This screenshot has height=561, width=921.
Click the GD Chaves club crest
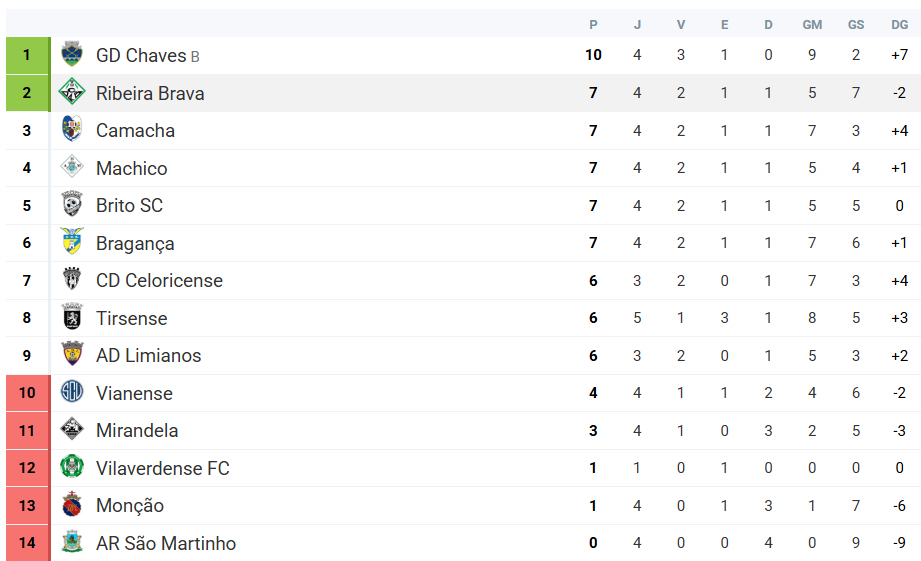tap(72, 55)
